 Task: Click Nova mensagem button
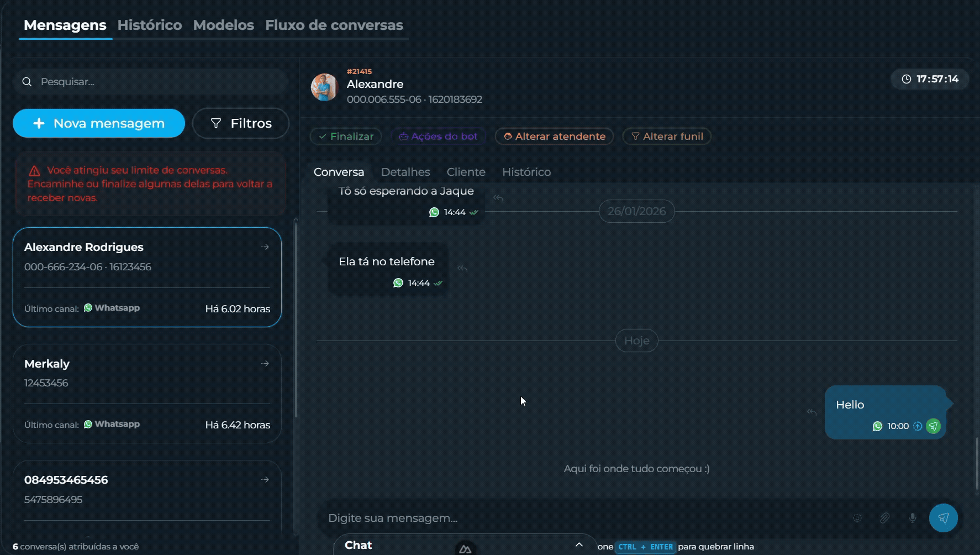[99, 123]
